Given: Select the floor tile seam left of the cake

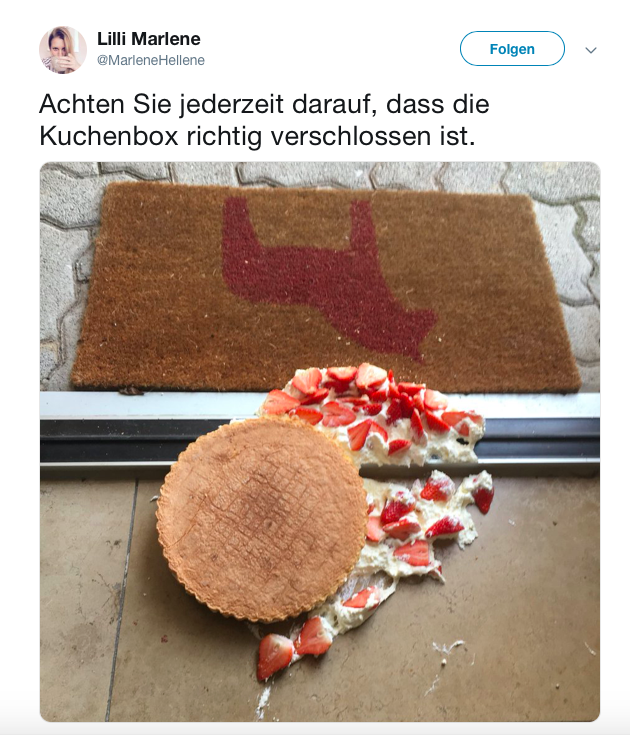Looking at the screenshot, I should (x=121, y=600).
